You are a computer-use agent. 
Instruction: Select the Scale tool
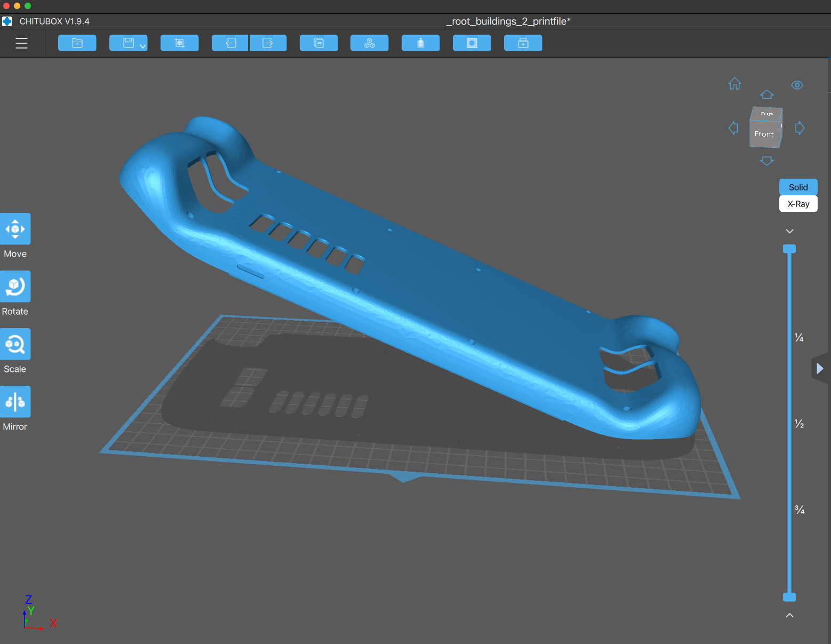point(15,344)
